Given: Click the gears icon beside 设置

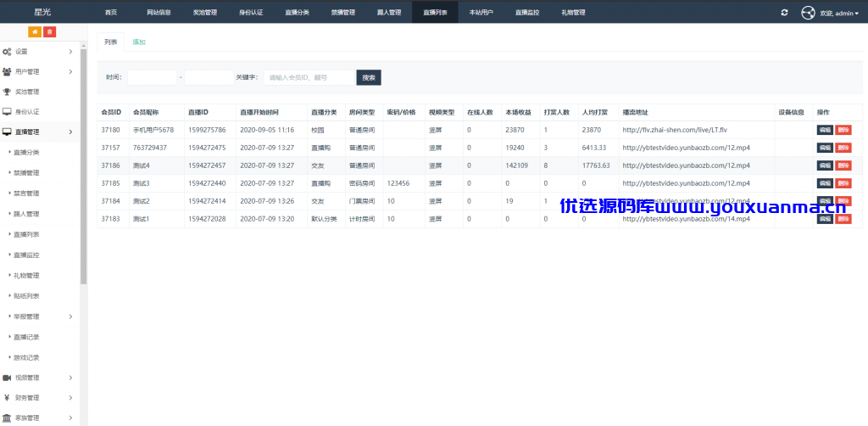Looking at the screenshot, I should click(x=7, y=52).
